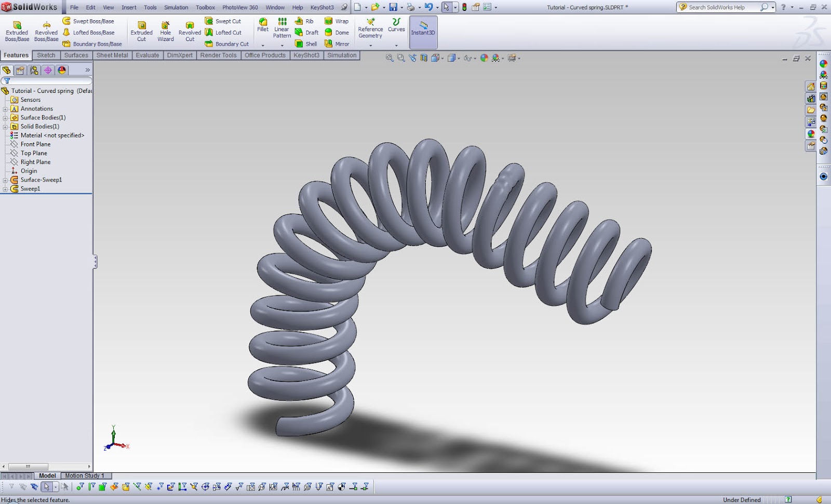
Task: Toggle the Zoom to Fit view
Action: click(388, 57)
